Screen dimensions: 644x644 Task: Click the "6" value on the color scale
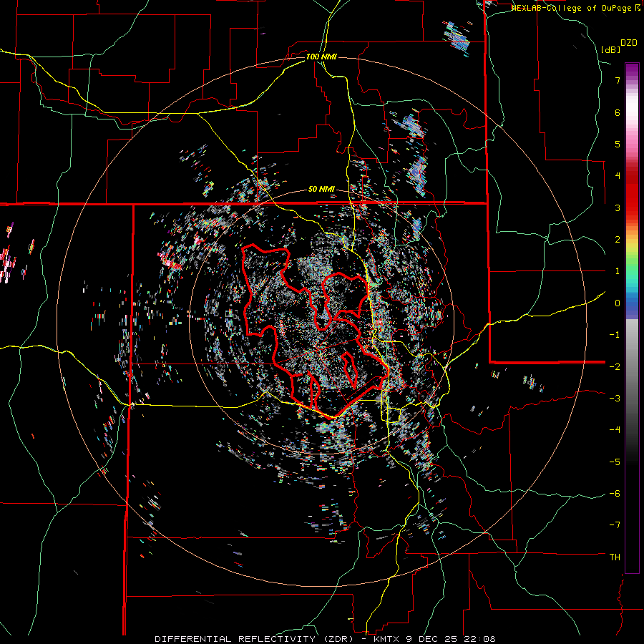[618, 112]
